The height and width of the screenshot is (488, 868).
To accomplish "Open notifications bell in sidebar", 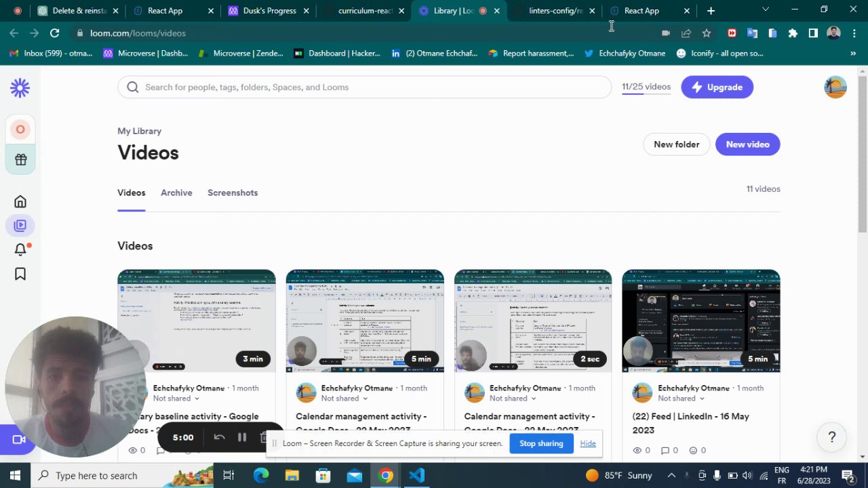I will pos(20,249).
